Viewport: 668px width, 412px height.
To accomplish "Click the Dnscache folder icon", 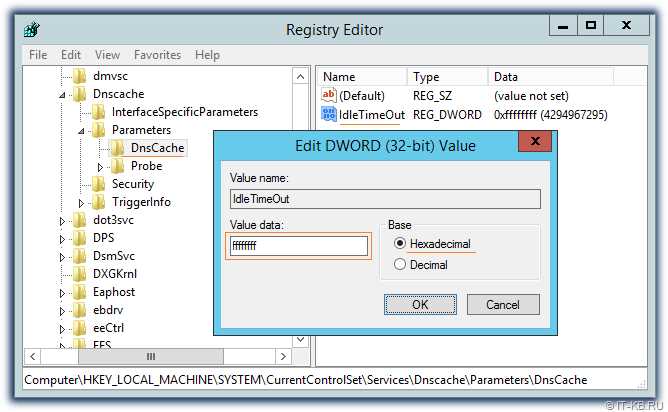I will 80,94.
